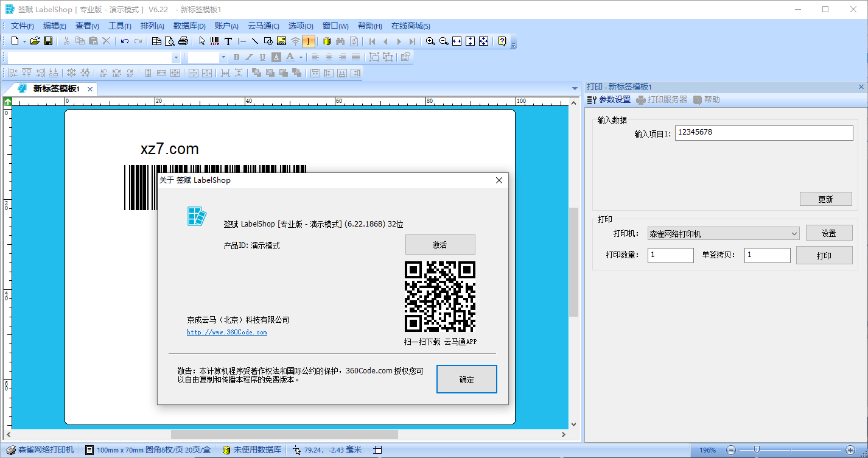Screen dimensions: 868x458
Task: Switch to 新标签模板1 document tab
Action: 57,89
